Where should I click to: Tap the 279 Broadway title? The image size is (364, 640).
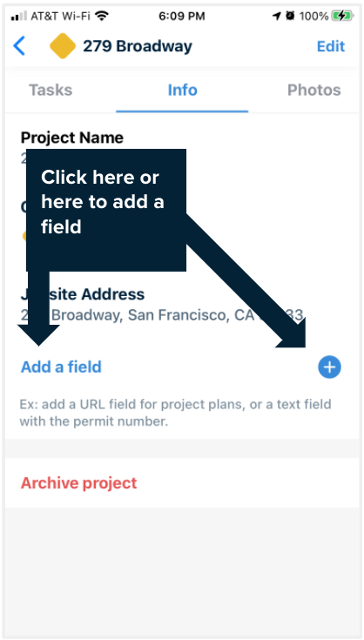point(138,46)
